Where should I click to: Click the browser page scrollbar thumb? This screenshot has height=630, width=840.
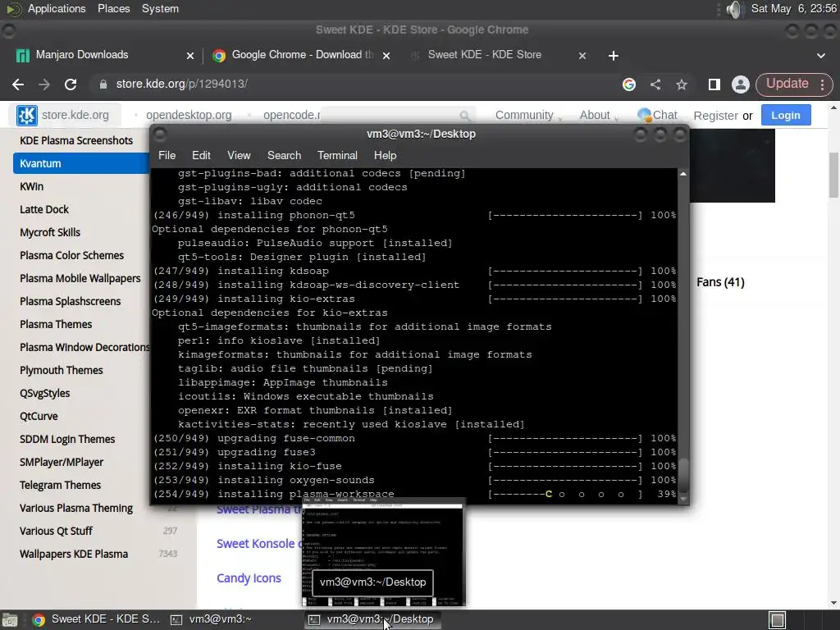833,175
